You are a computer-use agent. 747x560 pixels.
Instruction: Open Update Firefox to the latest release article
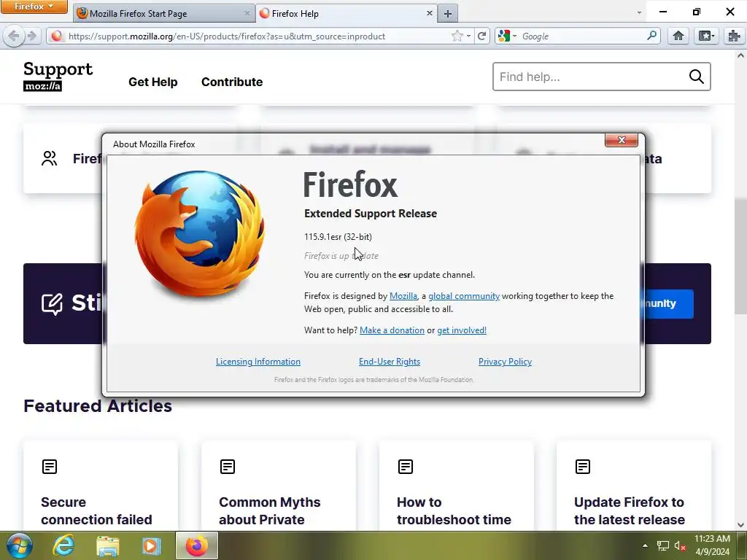(x=630, y=510)
